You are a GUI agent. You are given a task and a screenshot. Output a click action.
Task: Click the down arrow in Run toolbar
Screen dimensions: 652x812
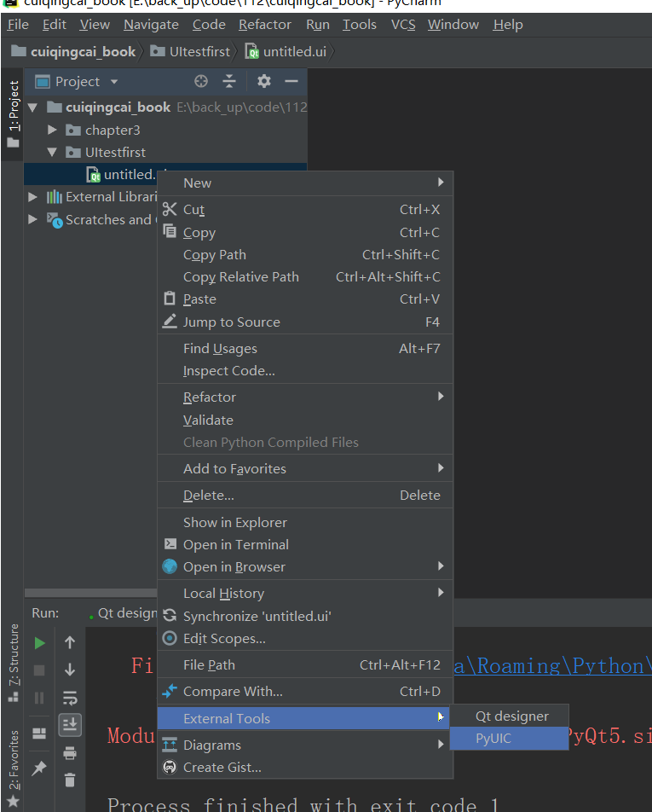coord(70,670)
